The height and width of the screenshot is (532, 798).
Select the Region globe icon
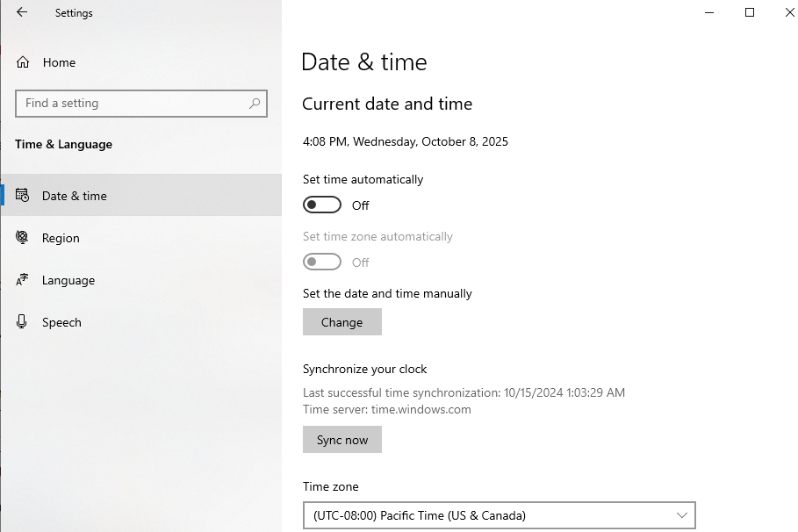click(24, 238)
